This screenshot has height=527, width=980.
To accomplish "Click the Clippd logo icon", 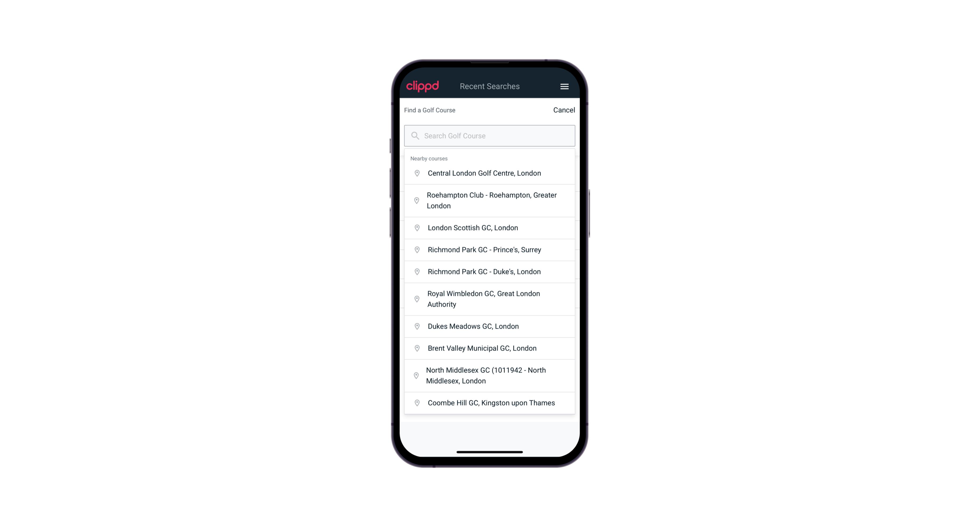I will [423, 86].
